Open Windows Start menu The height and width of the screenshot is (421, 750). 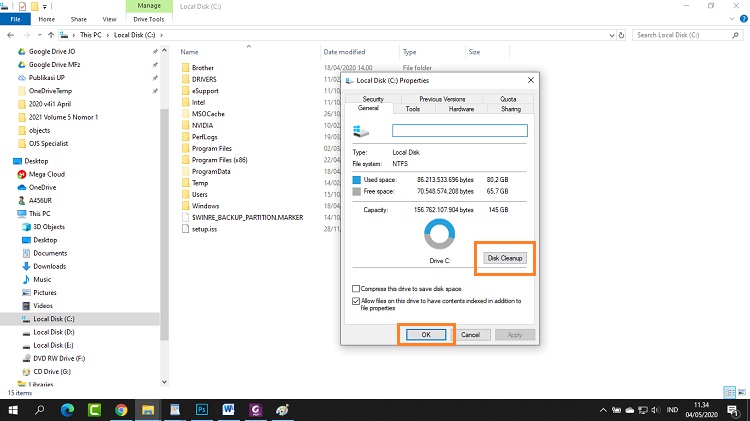point(13,410)
